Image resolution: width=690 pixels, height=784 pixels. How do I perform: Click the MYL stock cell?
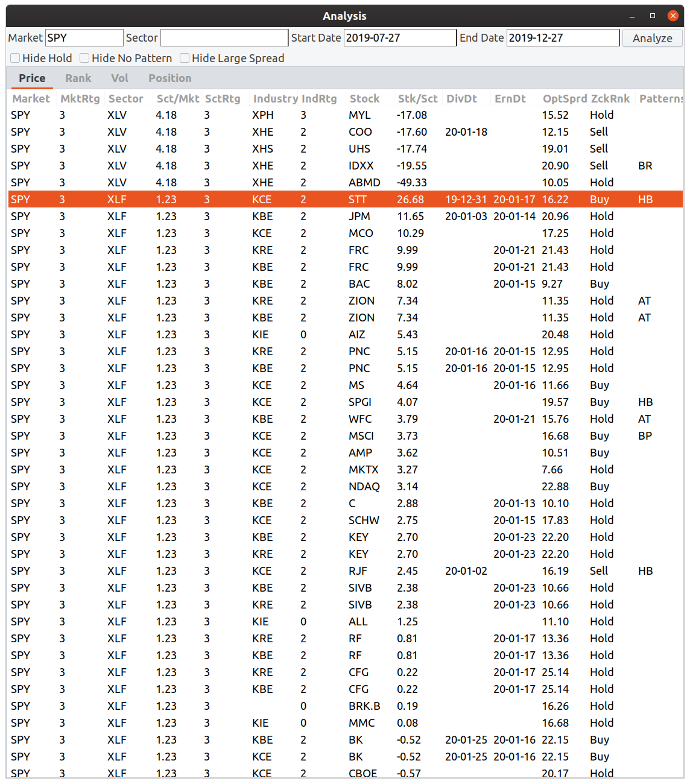coord(359,115)
